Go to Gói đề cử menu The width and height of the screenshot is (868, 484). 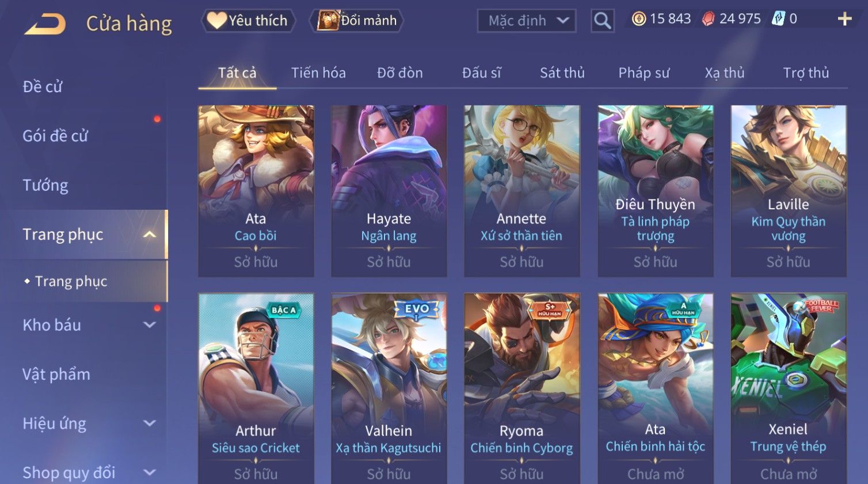55,136
